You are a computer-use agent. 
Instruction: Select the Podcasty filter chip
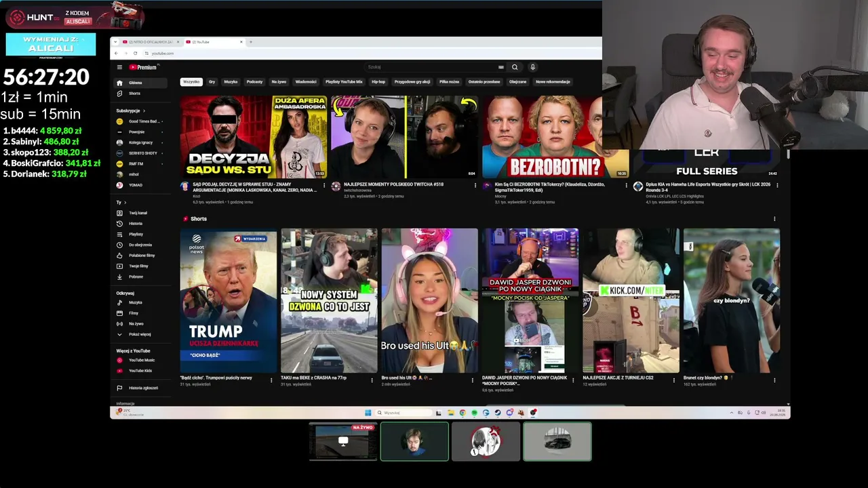[x=254, y=82]
